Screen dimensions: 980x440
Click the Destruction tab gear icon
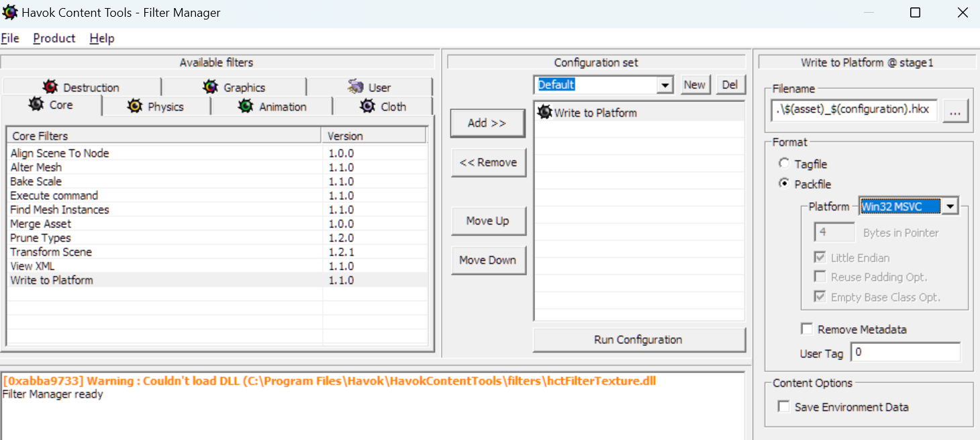coord(50,87)
